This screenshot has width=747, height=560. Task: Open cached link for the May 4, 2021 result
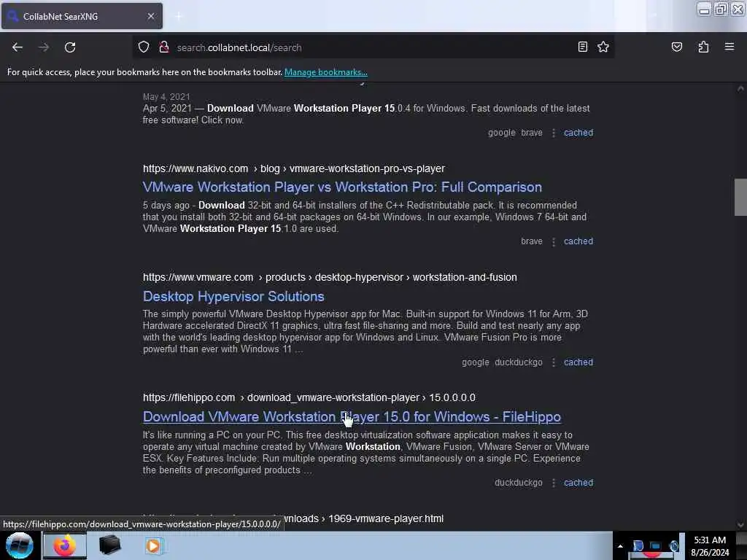pyautogui.click(x=578, y=133)
